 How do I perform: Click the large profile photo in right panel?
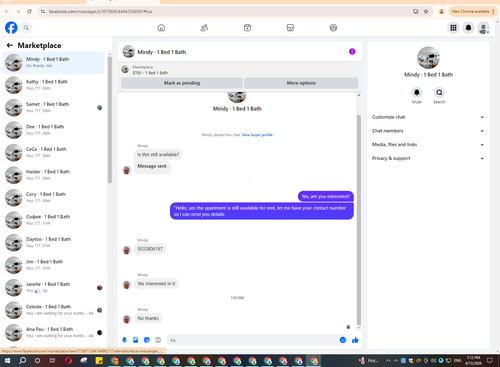pyautogui.click(x=428, y=58)
